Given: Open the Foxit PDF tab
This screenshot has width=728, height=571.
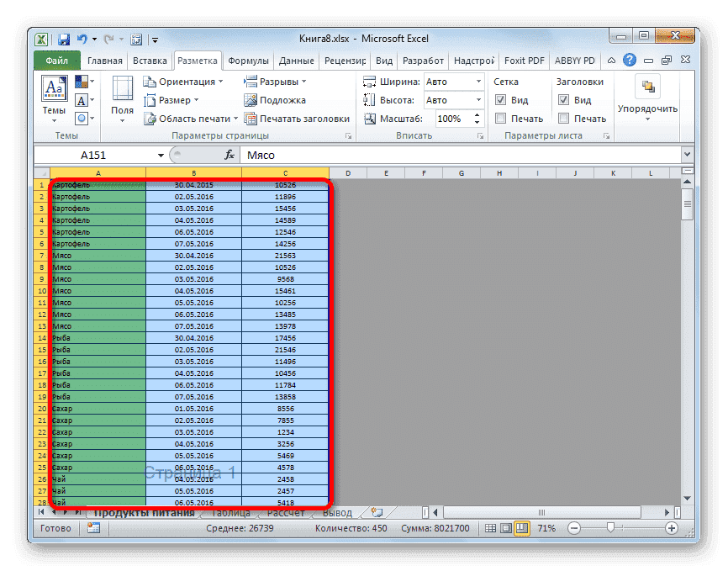Looking at the screenshot, I should click(524, 60).
